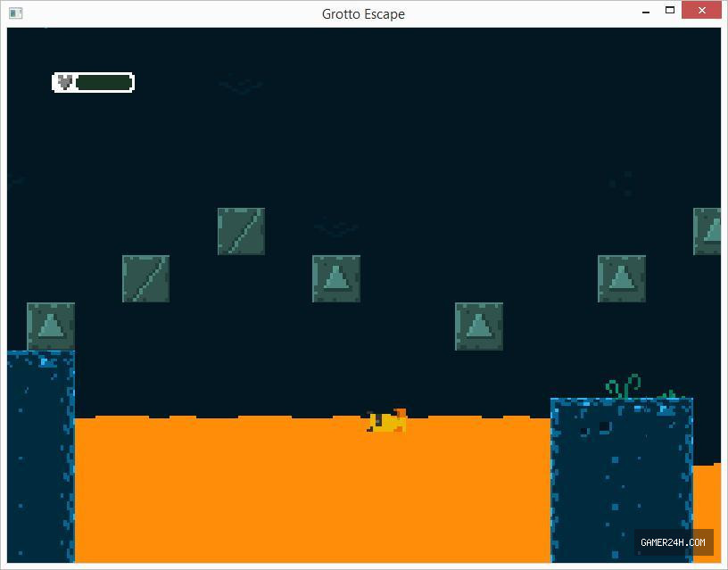
Task: Click the heart icon in health bar
Action: [64, 82]
